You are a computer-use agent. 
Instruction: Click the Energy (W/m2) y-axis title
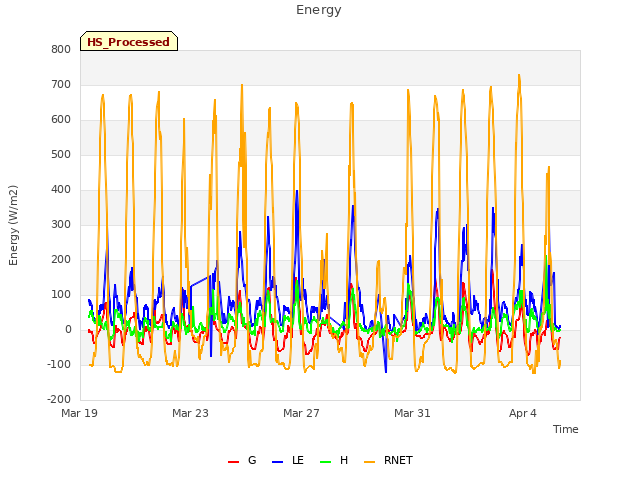[x=13, y=225]
